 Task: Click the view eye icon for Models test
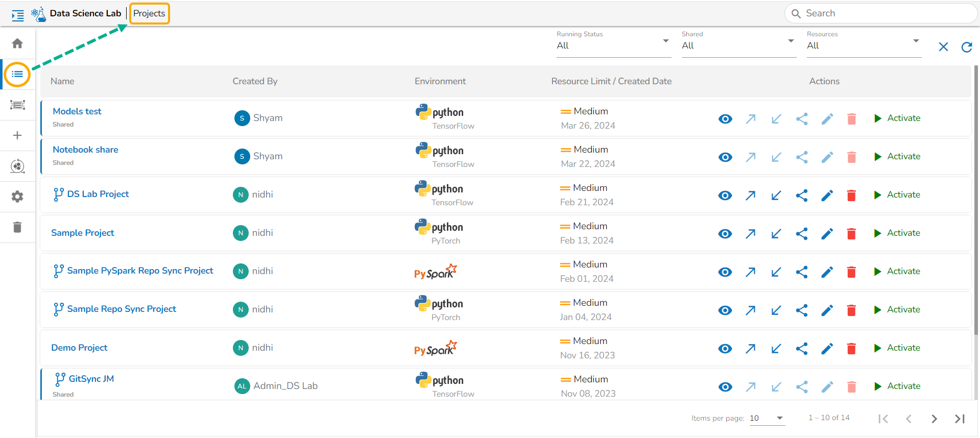tap(725, 119)
